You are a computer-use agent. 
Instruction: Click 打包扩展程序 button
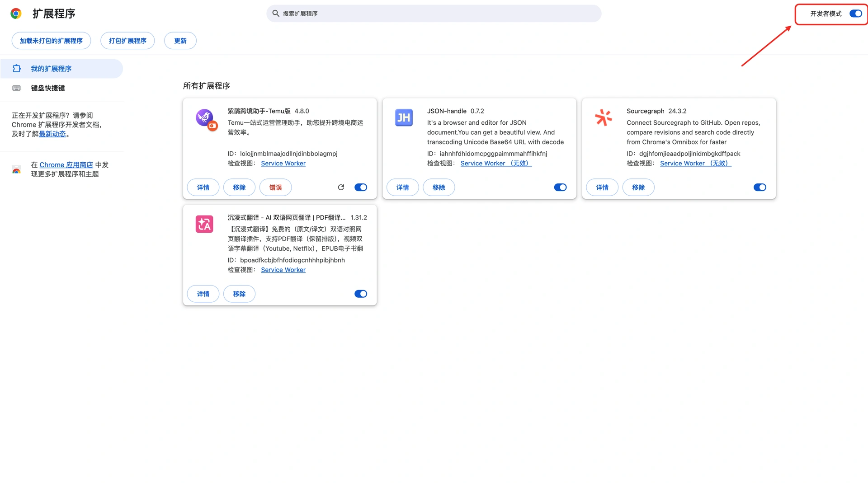[127, 41]
